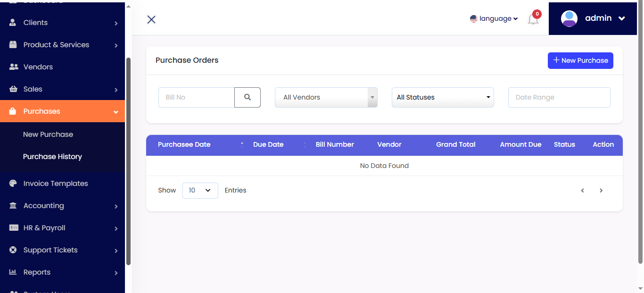Click the Accounting bank icon
Screen dimensions: 644x293
[x=13, y=206]
